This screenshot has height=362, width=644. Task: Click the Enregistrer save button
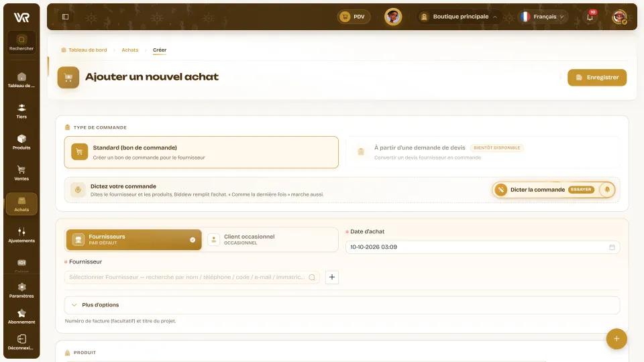point(597,78)
